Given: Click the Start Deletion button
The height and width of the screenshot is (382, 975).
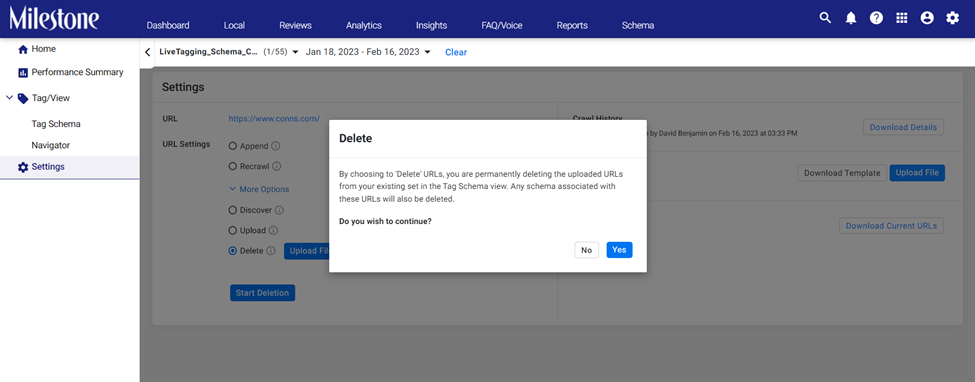Looking at the screenshot, I should pyautogui.click(x=262, y=293).
